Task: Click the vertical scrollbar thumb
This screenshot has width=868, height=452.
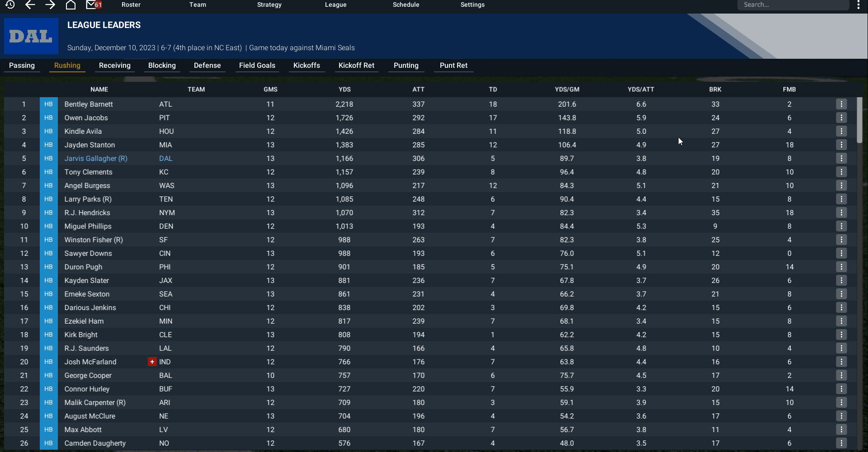Action: point(859,120)
